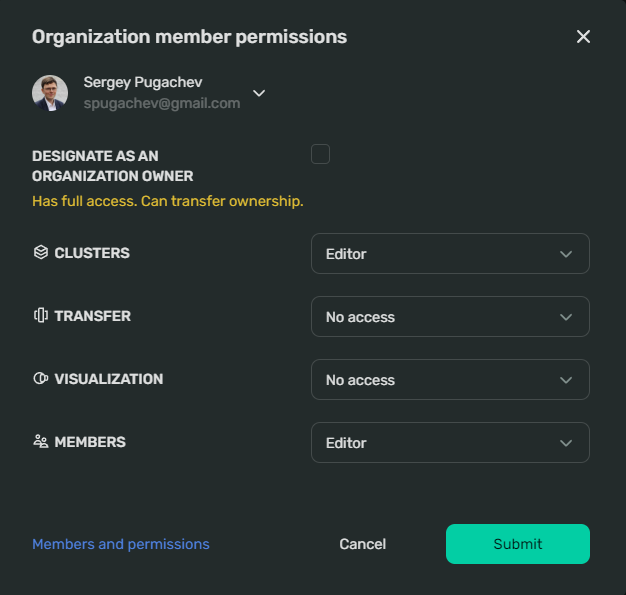Click the Clusters stacked-layers icon
Image resolution: width=626 pixels, height=595 pixels.
coord(41,252)
